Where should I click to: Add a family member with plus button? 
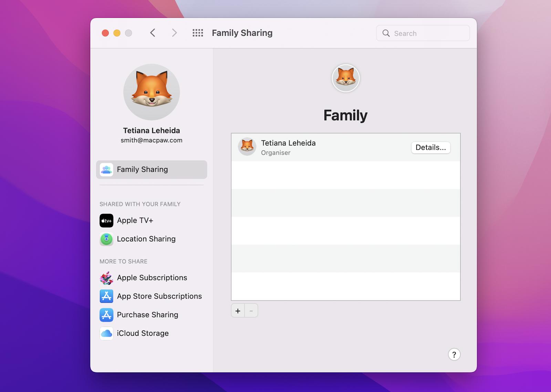click(238, 311)
